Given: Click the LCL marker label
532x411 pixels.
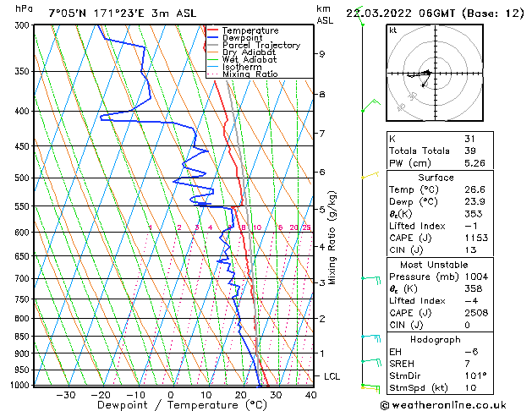Looking at the screenshot, I should 332,377.
